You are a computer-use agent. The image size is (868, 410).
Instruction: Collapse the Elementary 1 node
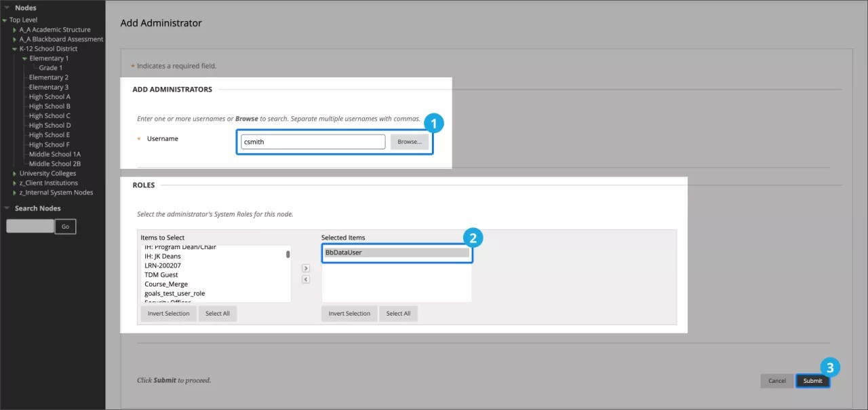pyautogui.click(x=23, y=58)
